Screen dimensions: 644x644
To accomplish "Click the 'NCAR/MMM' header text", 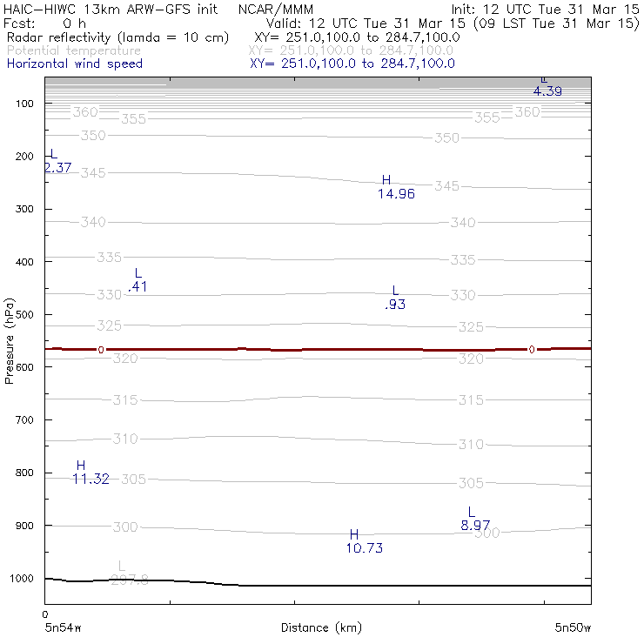I will pyautogui.click(x=275, y=10).
